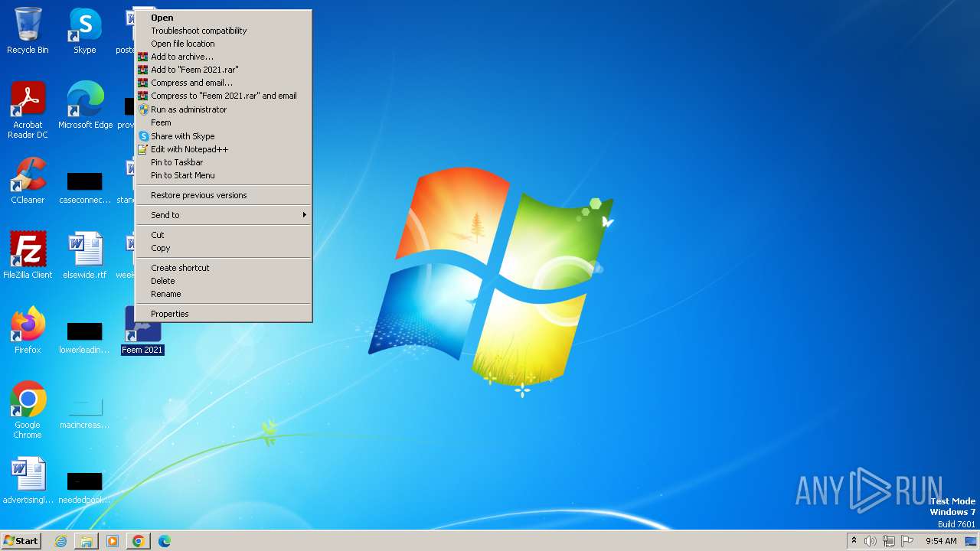Select Pin to Start Menu
This screenshot has height=551, width=980.
coord(224,175)
